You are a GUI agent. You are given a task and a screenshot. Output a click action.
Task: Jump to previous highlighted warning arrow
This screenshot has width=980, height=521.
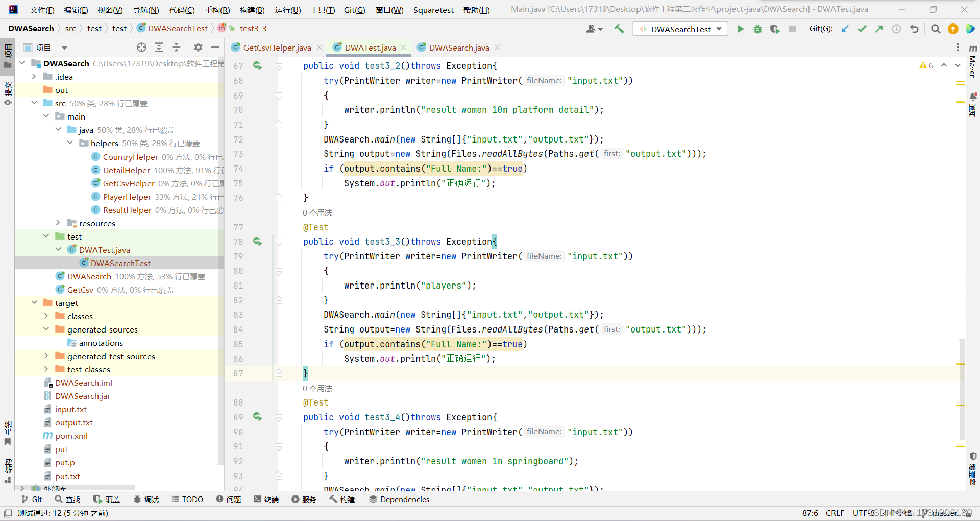tap(944, 65)
